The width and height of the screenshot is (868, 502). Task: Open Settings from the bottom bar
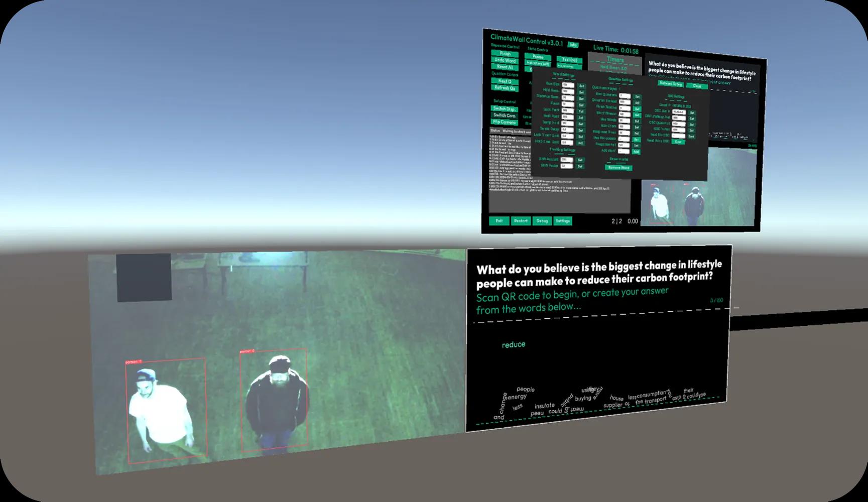click(x=563, y=221)
